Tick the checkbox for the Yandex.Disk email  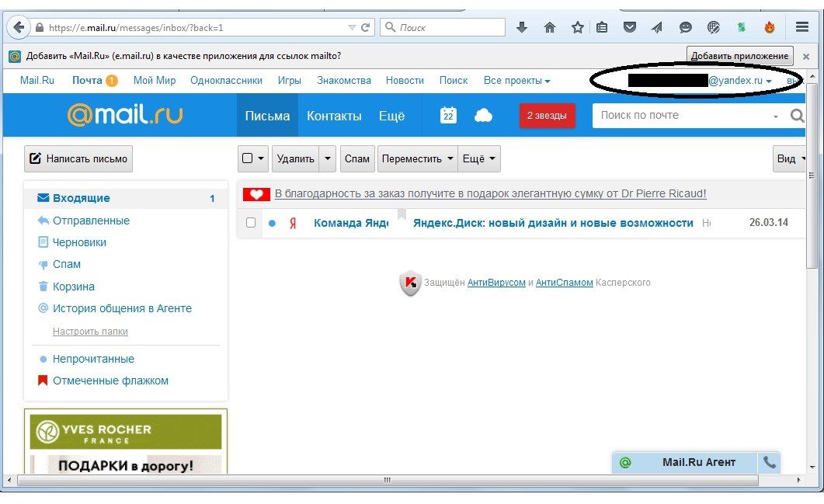[251, 223]
